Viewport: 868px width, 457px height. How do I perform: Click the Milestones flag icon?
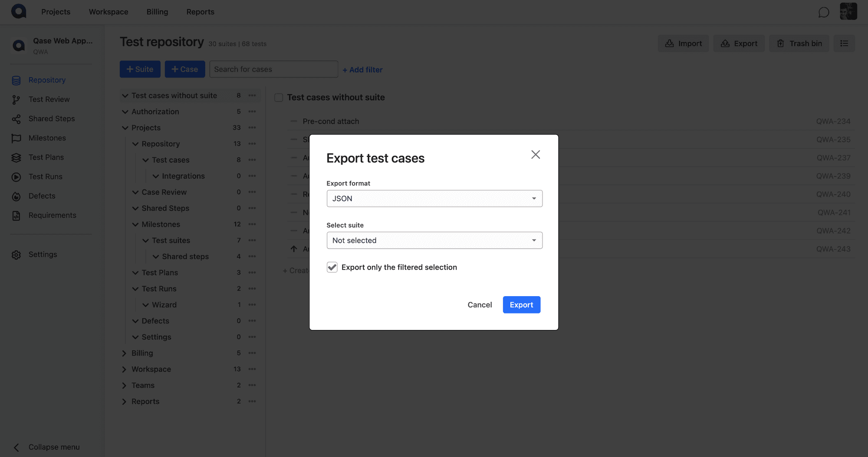click(x=16, y=138)
